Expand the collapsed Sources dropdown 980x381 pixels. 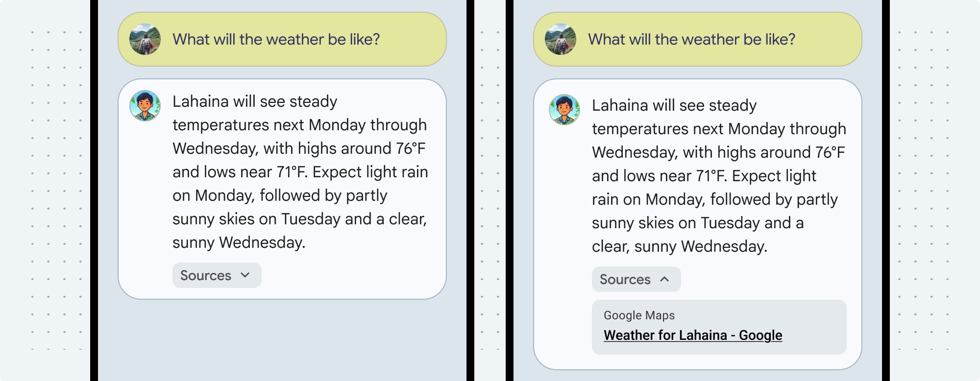217,275
